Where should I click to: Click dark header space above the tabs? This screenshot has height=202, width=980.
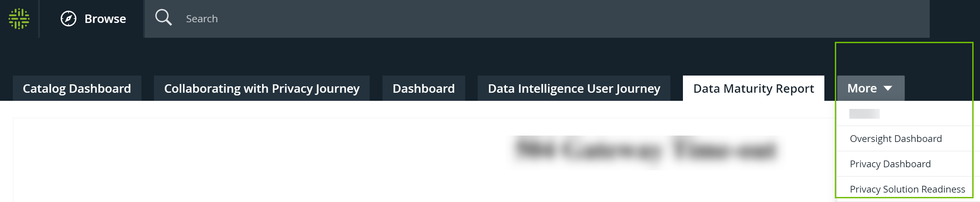380,57
